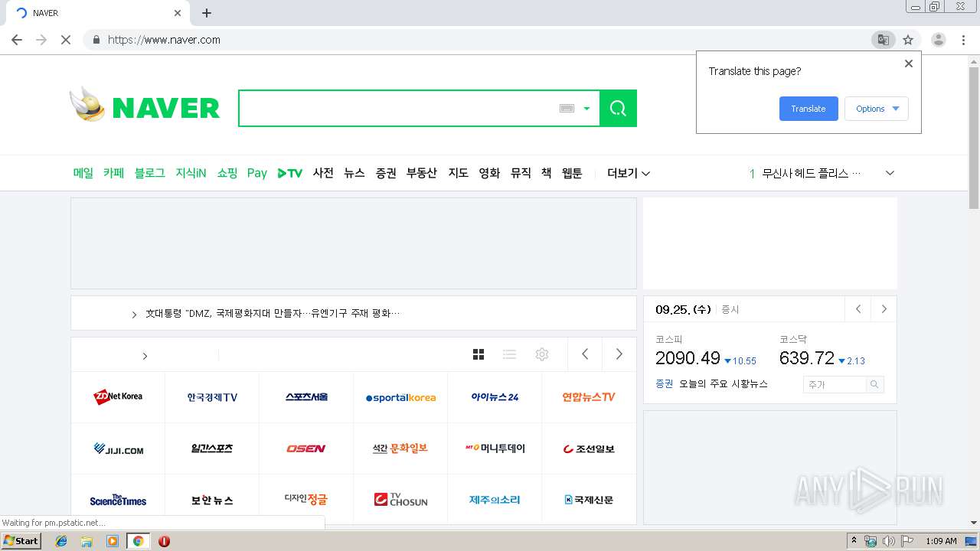
Task: Switch news stand to grid view
Action: (x=479, y=354)
